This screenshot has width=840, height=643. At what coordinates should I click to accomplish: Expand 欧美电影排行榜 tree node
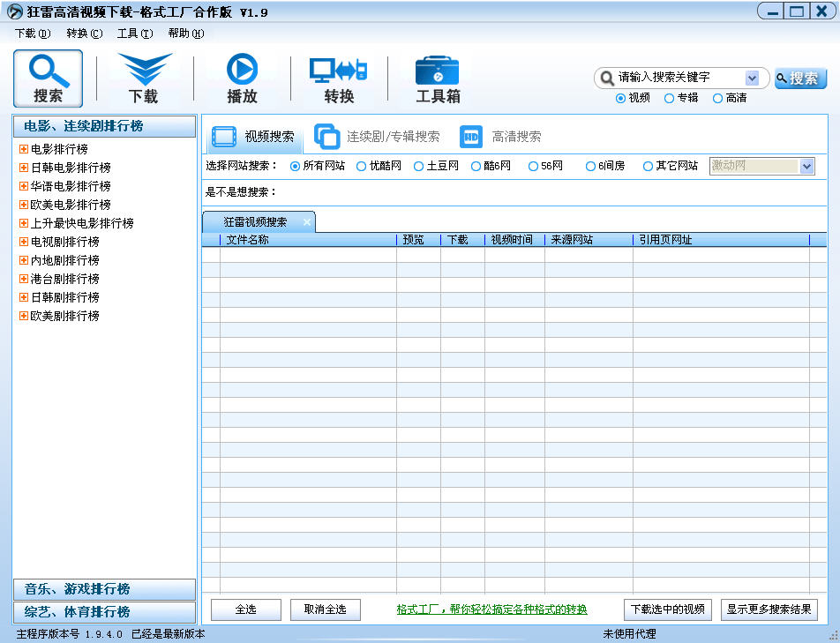click(24, 205)
